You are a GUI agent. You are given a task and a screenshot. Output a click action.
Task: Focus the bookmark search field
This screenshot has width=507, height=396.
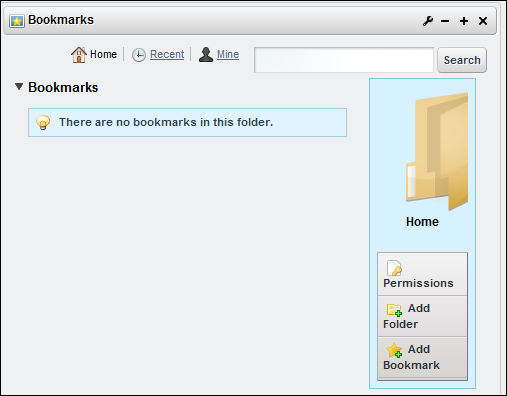pyautogui.click(x=344, y=60)
